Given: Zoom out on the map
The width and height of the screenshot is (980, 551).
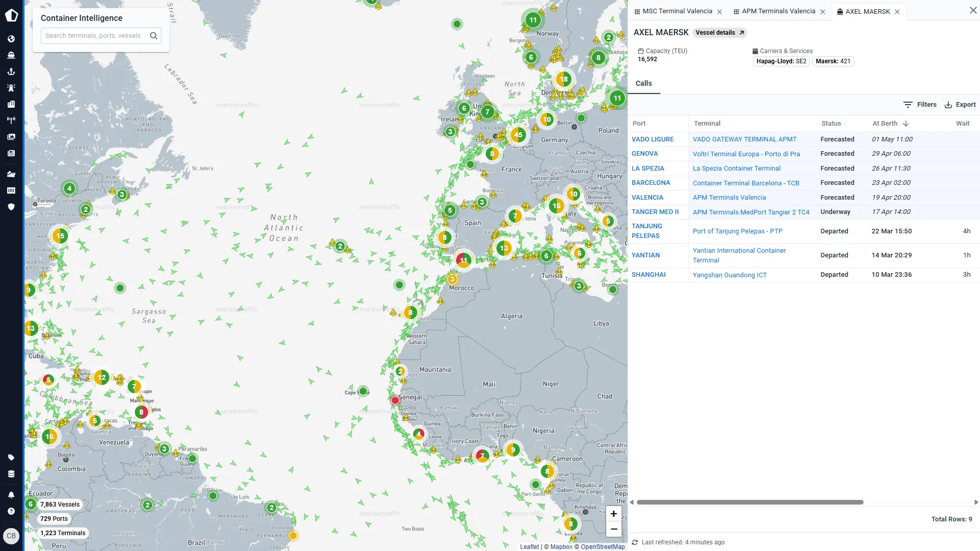Looking at the screenshot, I should [614, 529].
